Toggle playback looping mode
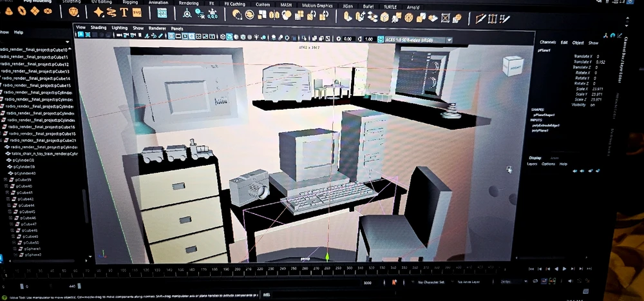The height and width of the screenshot is (301, 644). 536,281
